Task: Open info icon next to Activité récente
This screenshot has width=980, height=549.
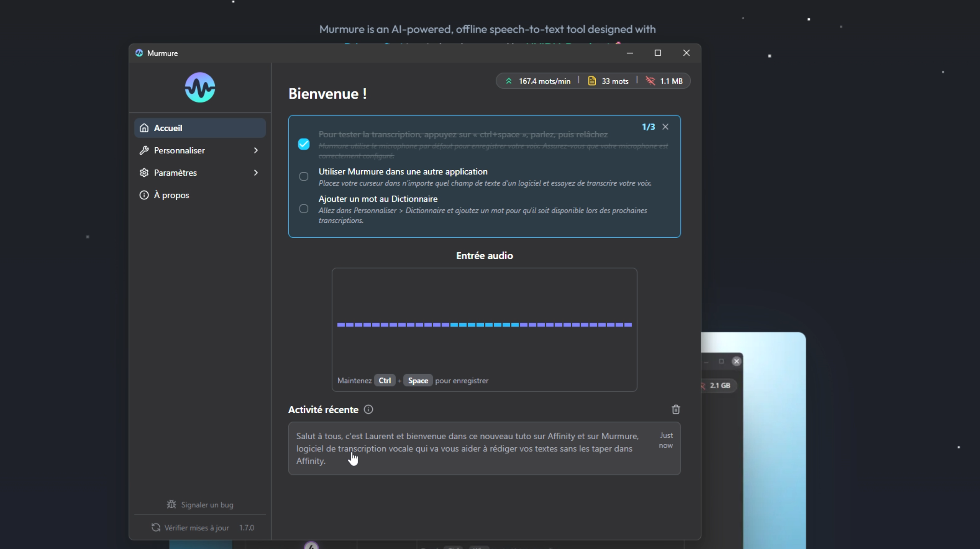Action: 368,410
